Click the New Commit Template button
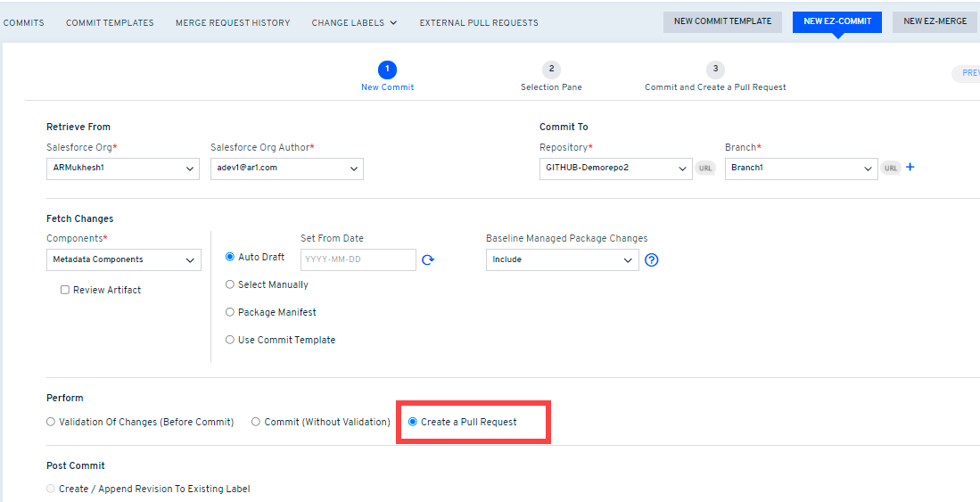980x502 pixels. pyautogui.click(x=722, y=21)
